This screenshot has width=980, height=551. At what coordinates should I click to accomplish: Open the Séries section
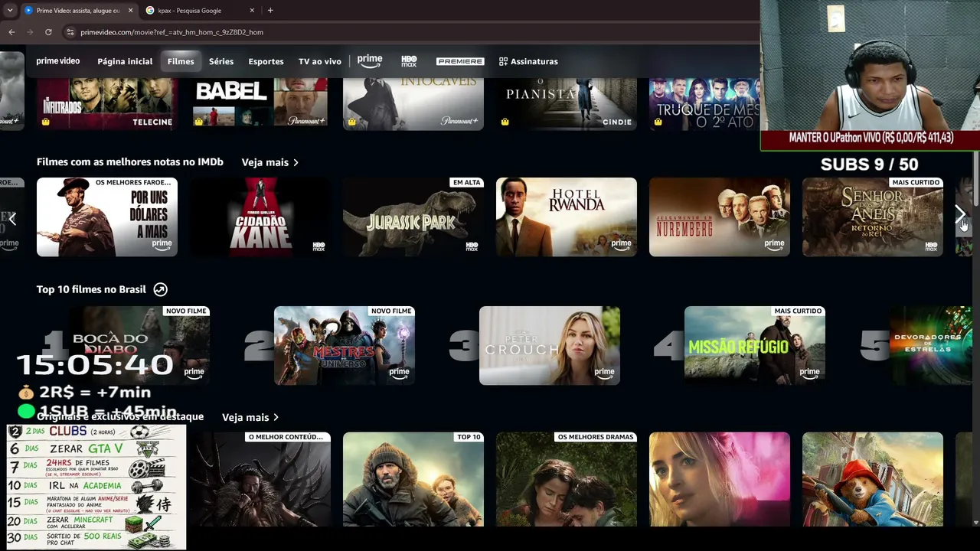coord(221,61)
